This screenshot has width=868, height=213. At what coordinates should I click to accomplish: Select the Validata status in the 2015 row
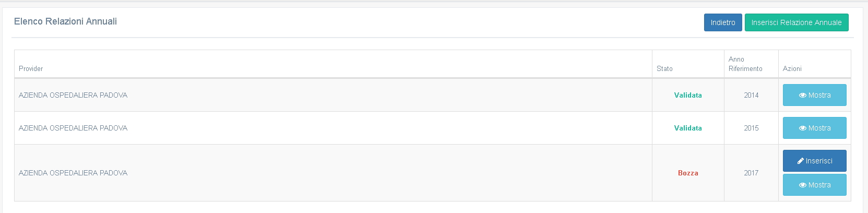pyautogui.click(x=687, y=128)
